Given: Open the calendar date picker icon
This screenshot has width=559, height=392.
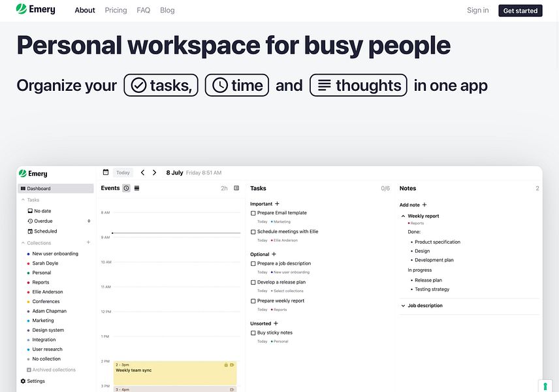Looking at the screenshot, I should 106,172.
